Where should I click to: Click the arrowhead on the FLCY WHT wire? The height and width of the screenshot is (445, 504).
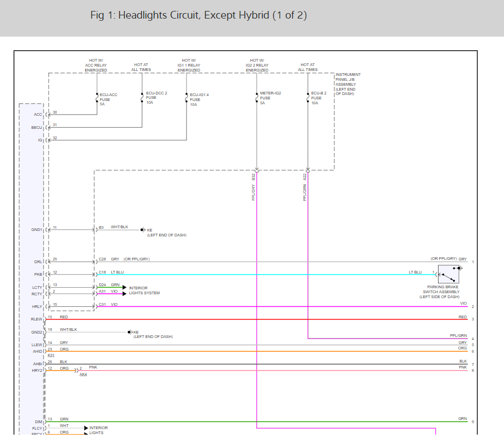[x=86, y=428]
